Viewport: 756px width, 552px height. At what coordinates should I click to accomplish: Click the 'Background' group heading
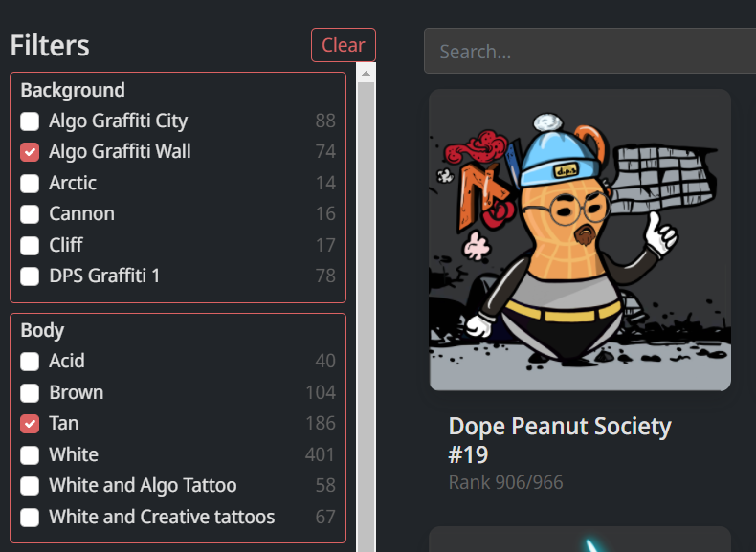pos(73,90)
